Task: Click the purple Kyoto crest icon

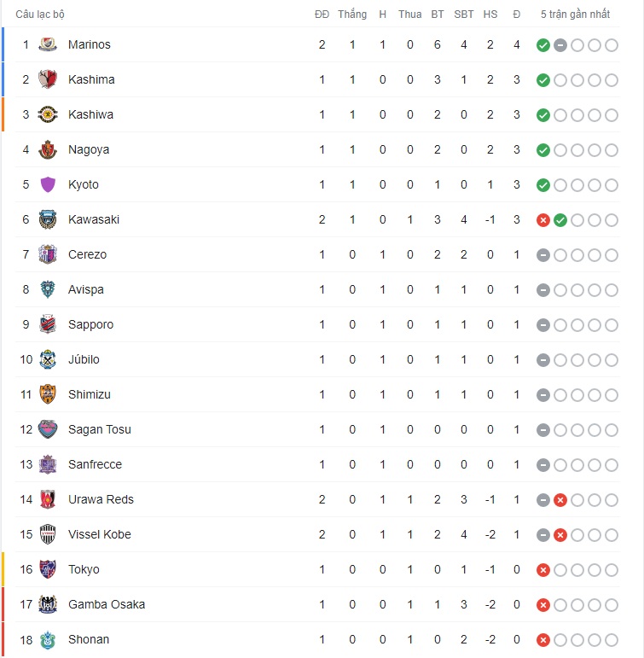Action: click(x=48, y=184)
